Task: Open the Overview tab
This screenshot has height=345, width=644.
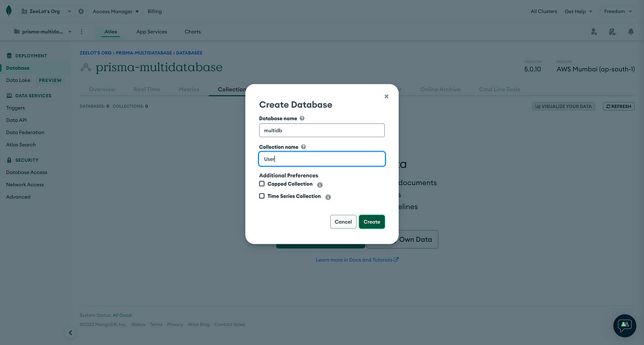Action: tap(102, 89)
